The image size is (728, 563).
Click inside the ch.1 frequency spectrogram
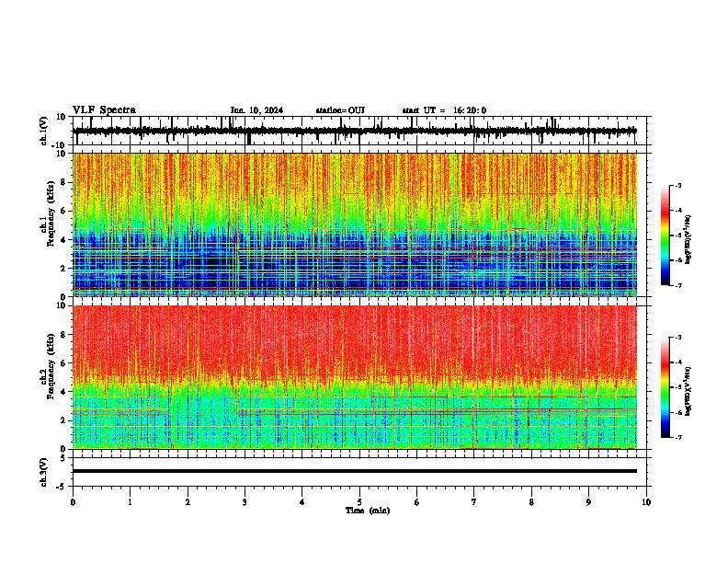click(x=355, y=224)
